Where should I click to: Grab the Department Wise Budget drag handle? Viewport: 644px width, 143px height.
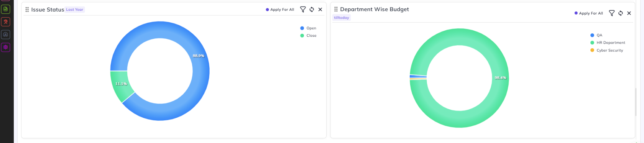pyautogui.click(x=336, y=9)
